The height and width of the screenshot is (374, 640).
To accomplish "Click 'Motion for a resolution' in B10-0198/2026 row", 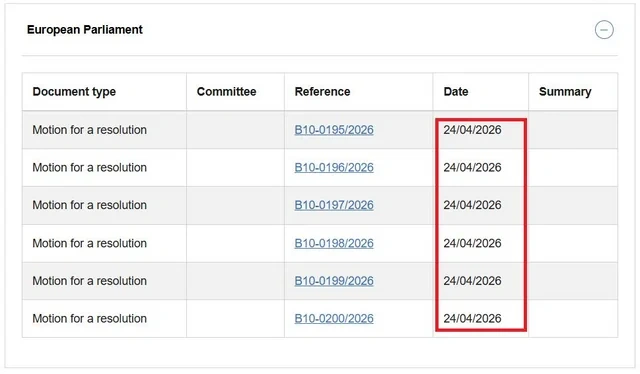I will pos(89,243).
